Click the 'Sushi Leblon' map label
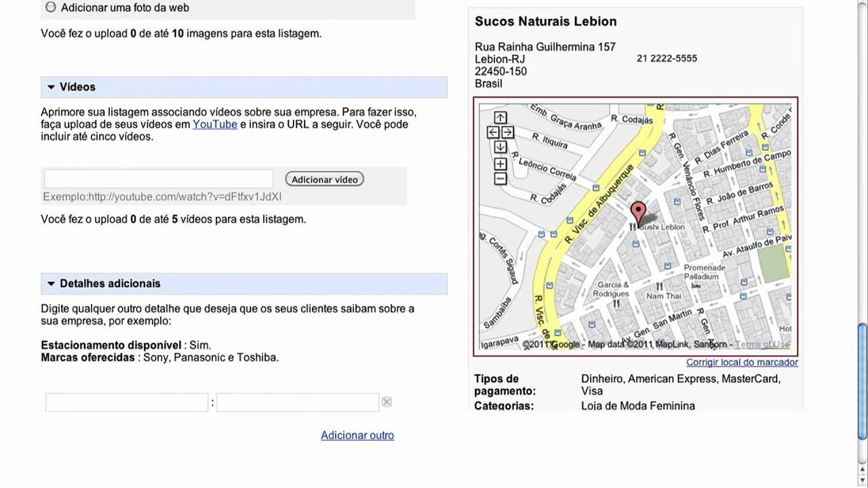Viewport: 868px width, 488px height. click(x=663, y=227)
